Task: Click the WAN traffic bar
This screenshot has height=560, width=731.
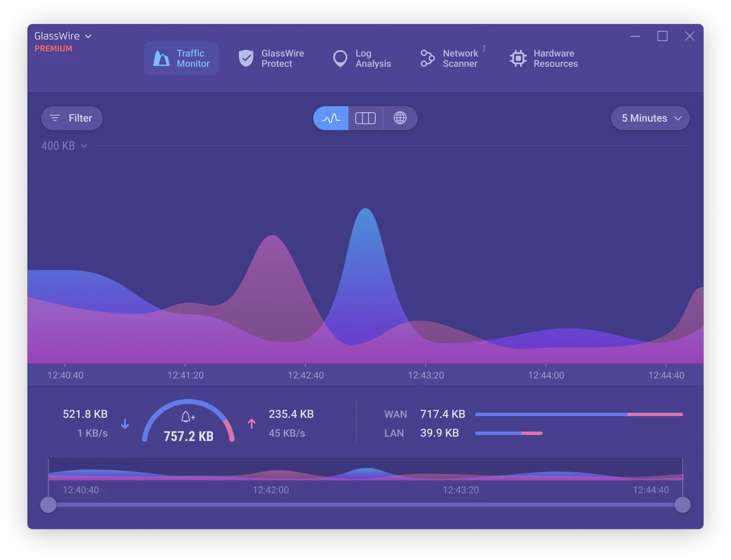Action: tap(579, 414)
